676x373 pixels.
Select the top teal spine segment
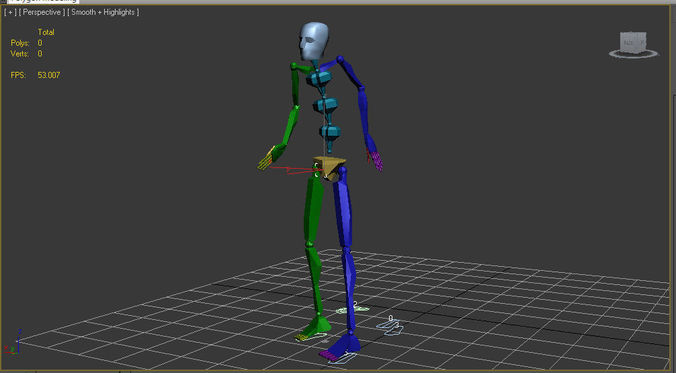pos(319,78)
